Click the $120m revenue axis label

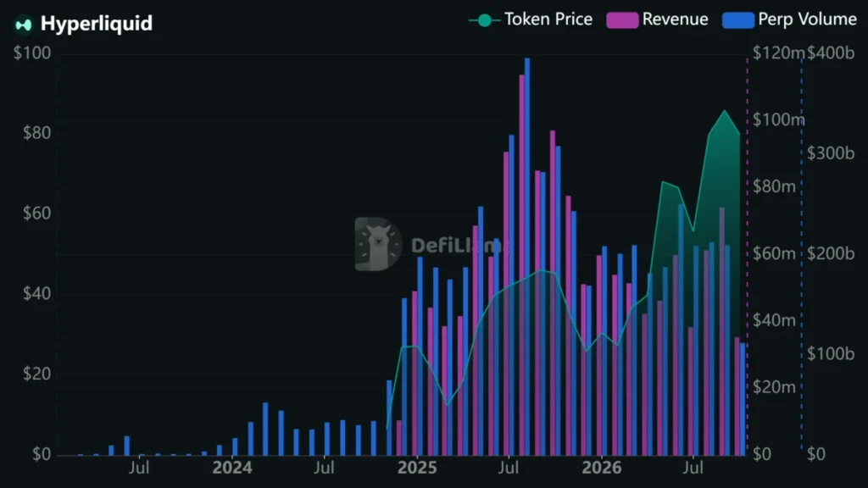[778, 53]
